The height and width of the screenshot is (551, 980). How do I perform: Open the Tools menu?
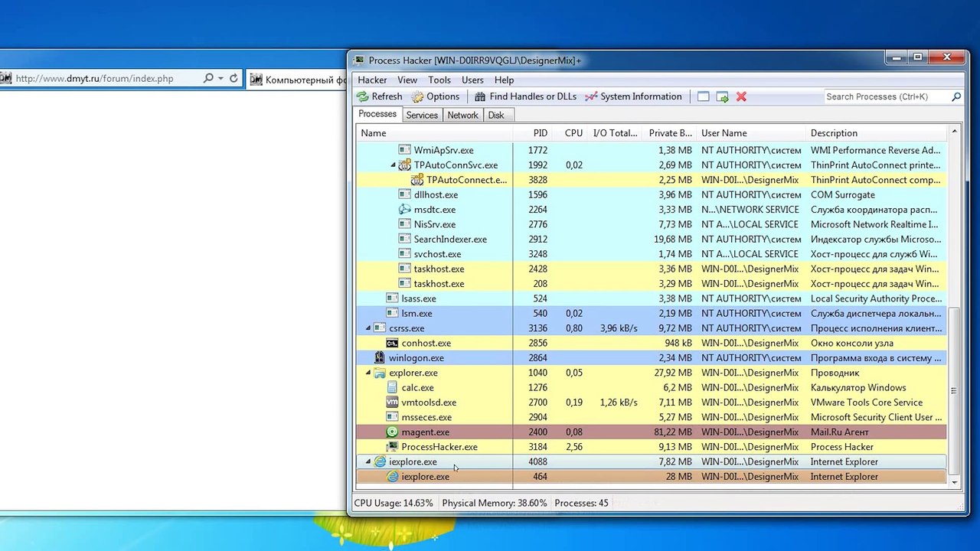tap(439, 80)
